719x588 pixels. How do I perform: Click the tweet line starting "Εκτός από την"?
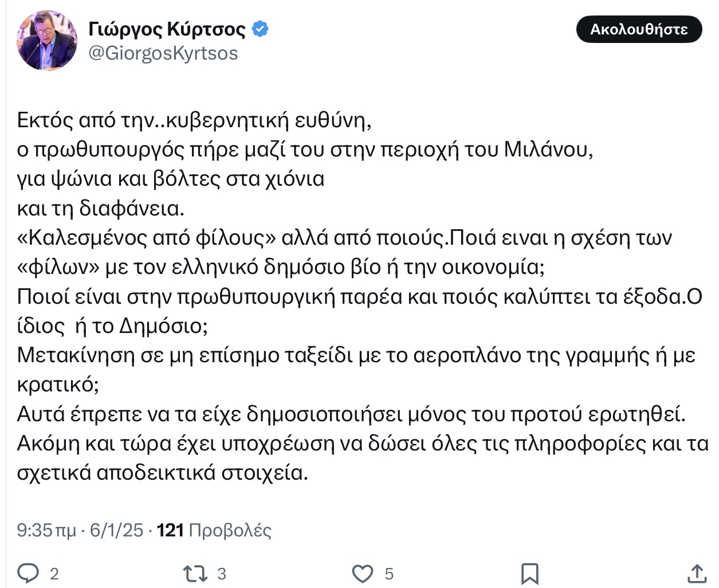[195, 120]
